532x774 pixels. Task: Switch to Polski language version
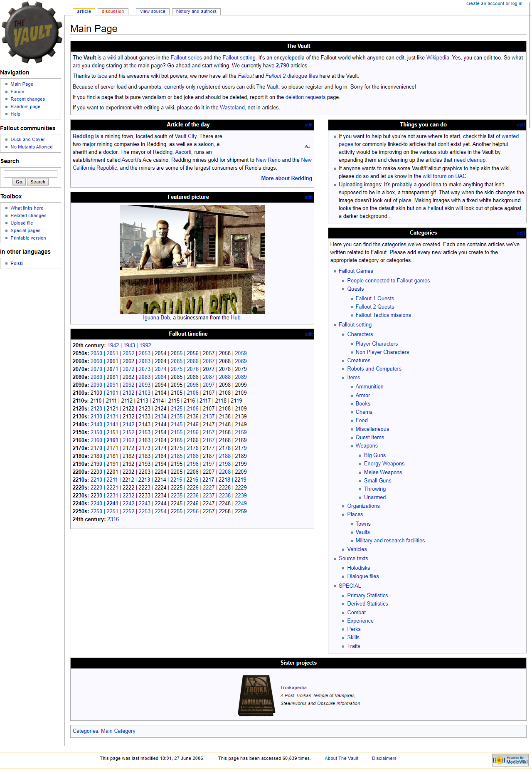pos(17,263)
